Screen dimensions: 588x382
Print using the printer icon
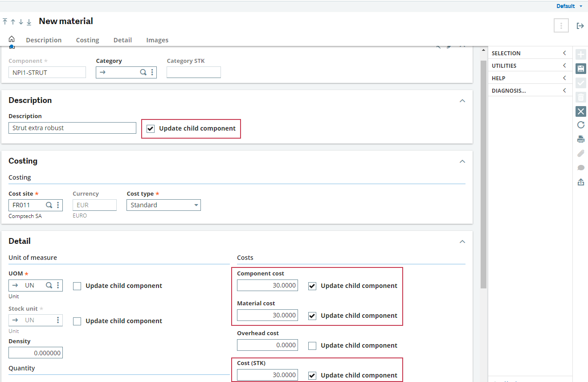coord(581,139)
